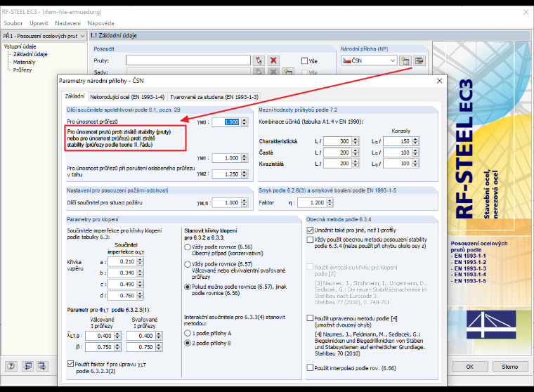Click λLT,0 field for Svařované I průřezy
534x392 pixels.
coord(141,336)
